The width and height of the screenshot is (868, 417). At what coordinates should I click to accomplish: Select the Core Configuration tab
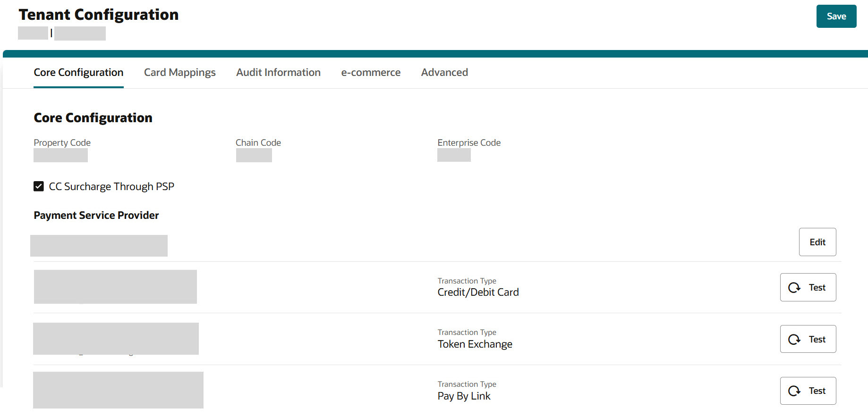point(78,72)
